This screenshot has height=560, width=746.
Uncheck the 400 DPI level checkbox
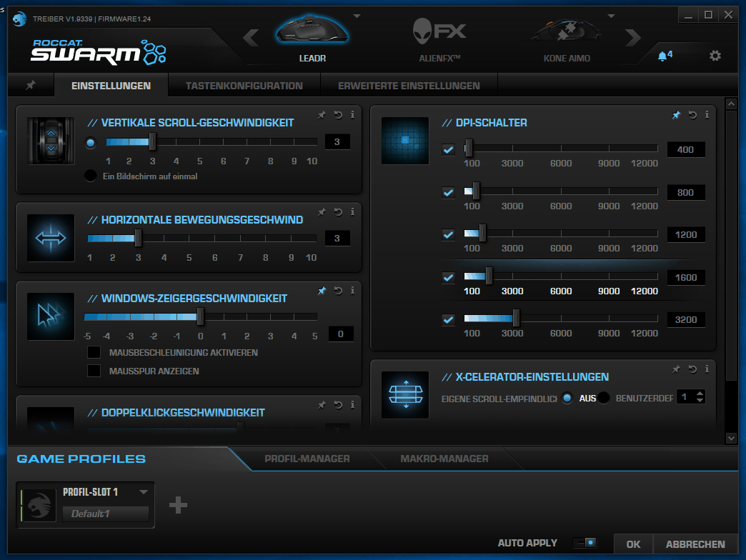click(x=448, y=150)
